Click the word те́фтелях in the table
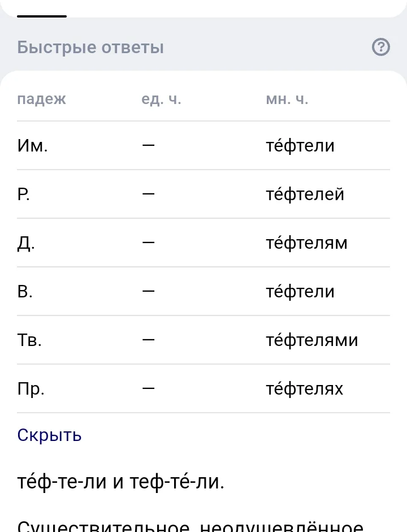 (x=304, y=389)
